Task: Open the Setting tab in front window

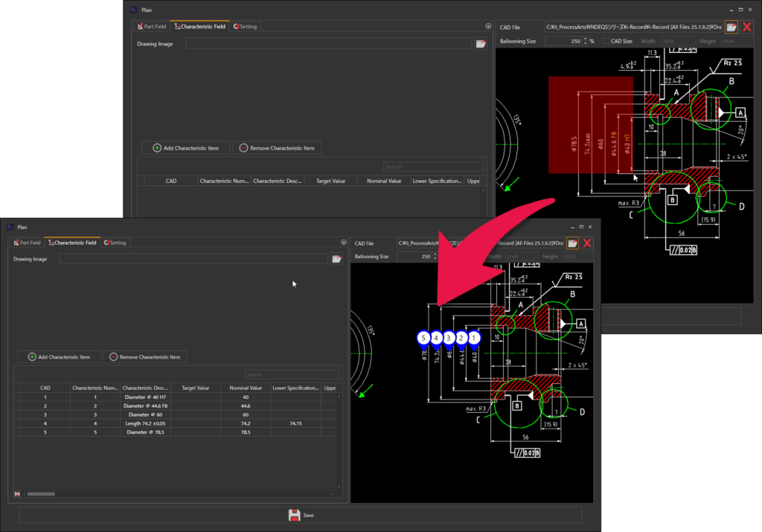Action: pos(115,243)
